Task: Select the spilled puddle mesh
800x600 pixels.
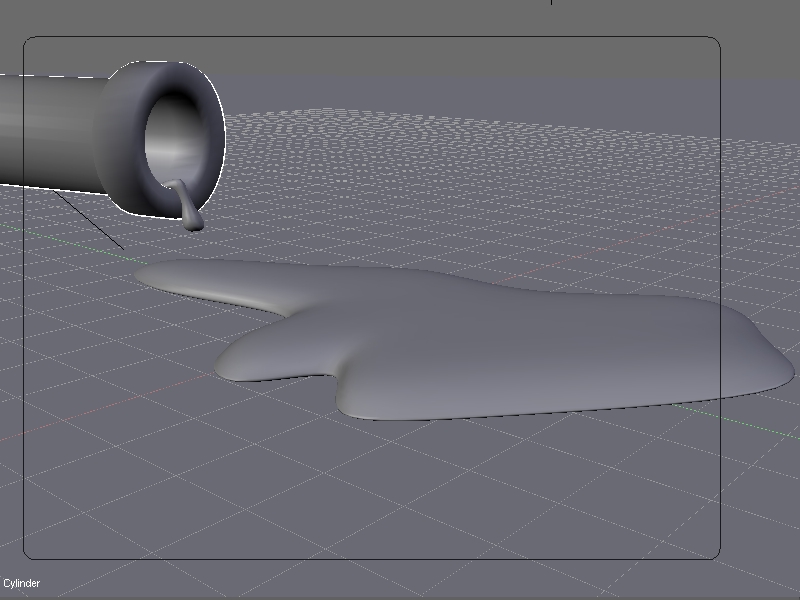Action: click(x=464, y=339)
